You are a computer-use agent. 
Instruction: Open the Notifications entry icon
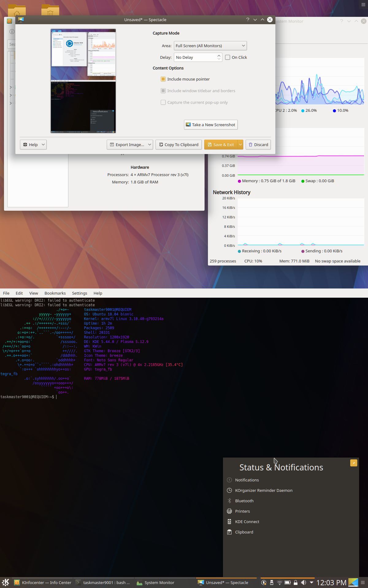(229, 480)
